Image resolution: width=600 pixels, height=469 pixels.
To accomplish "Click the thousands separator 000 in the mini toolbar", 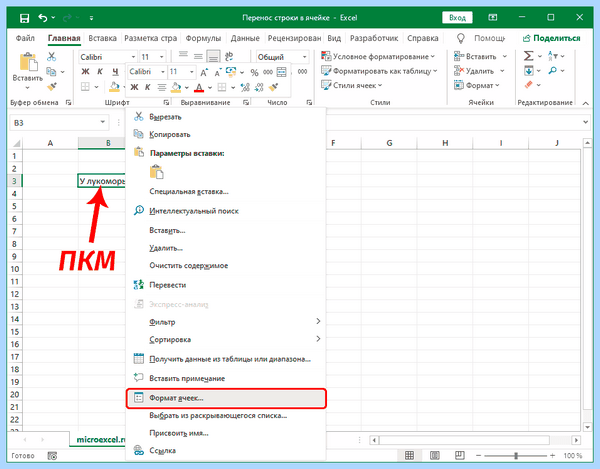I will coord(268,72).
